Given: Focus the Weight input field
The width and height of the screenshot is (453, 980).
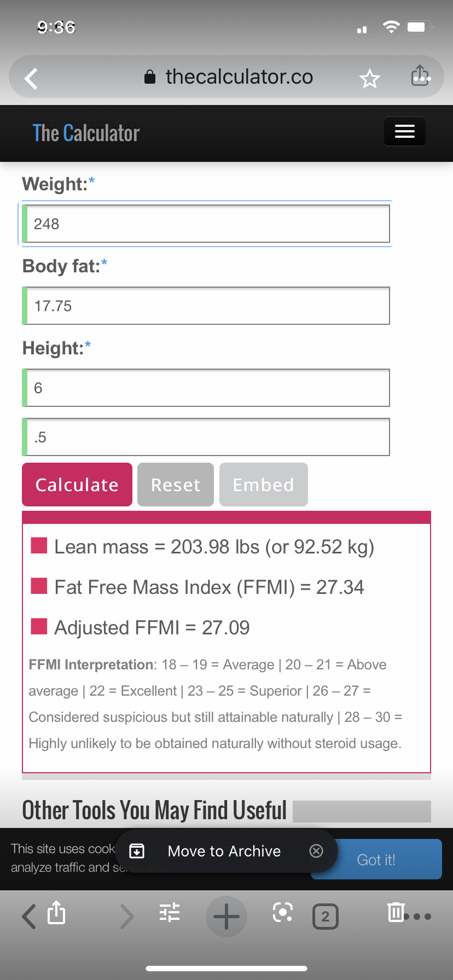Looking at the screenshot, I should (207, 224).
